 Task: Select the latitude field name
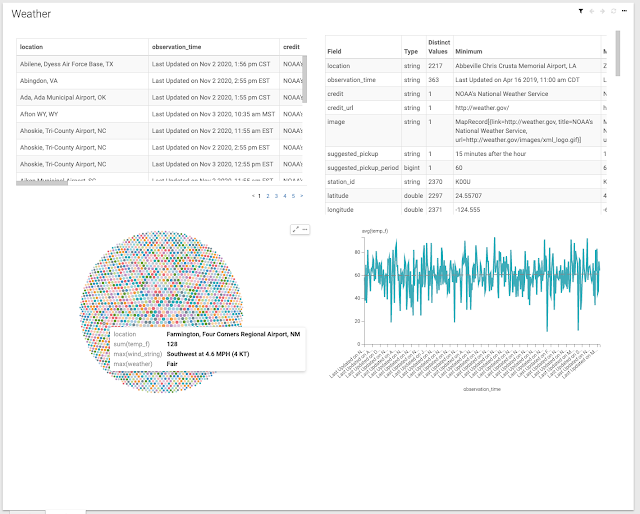point(338,196)
